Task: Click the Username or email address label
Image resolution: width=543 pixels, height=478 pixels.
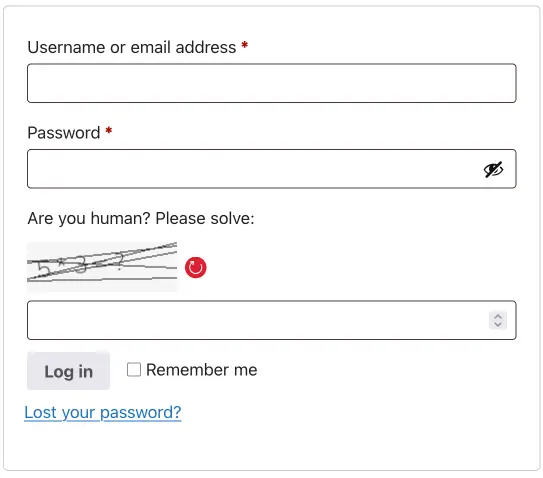Action: tap(132, 47)
